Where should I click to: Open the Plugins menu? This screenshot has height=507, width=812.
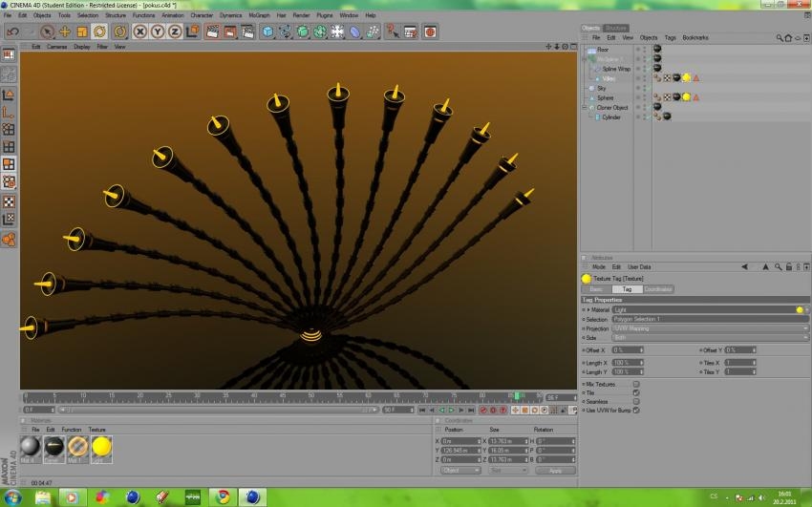pos(325,15)
